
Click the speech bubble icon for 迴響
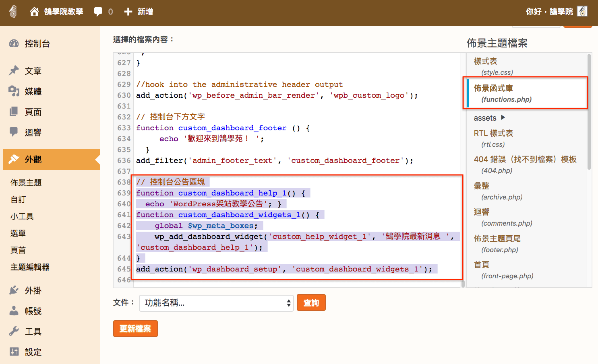[14, 132]
